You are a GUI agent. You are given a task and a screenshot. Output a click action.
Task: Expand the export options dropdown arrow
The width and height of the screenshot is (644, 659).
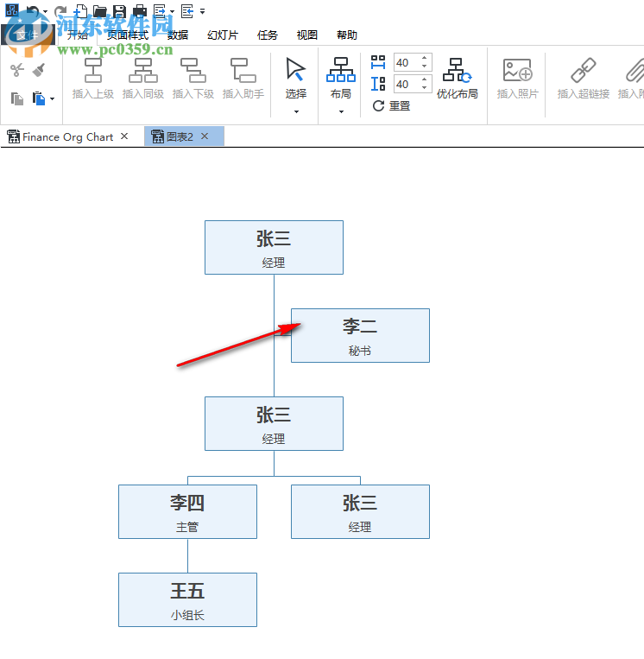[173, 12]
